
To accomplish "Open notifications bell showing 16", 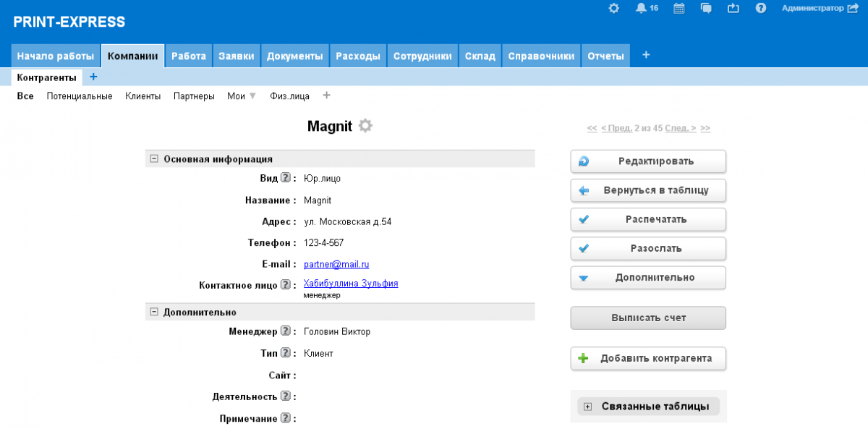I will tap(641, 9).
